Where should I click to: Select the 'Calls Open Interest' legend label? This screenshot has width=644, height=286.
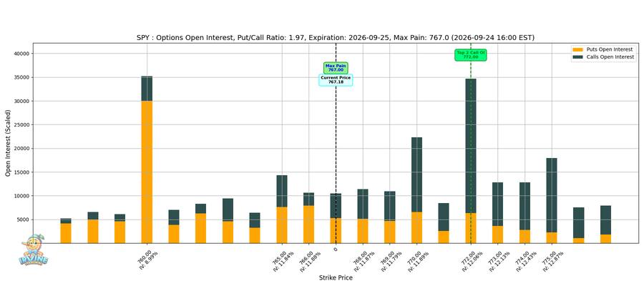coord(612,57)
